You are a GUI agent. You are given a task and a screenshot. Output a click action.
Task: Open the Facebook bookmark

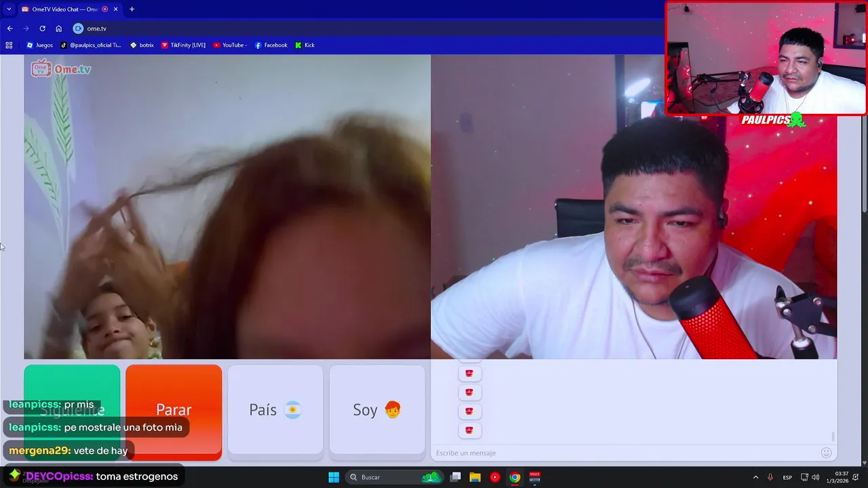(x=271, y=45)
